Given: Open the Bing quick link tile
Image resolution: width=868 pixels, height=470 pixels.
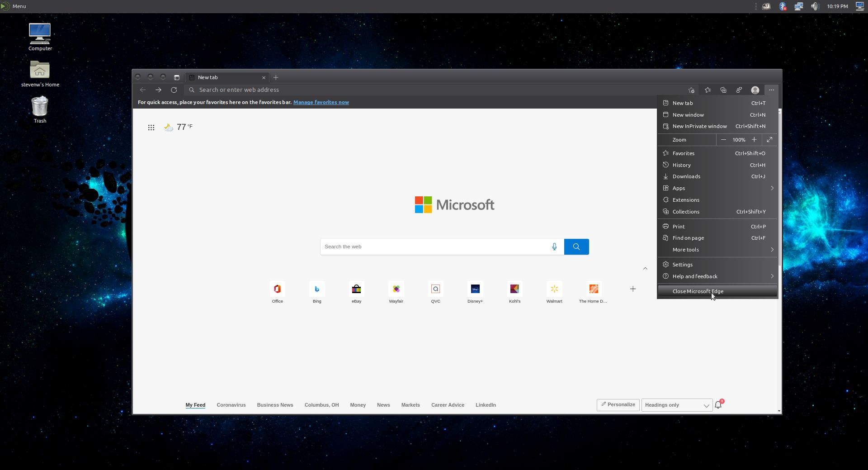Looking at the screenshot, I should click(x=317, y=293).
